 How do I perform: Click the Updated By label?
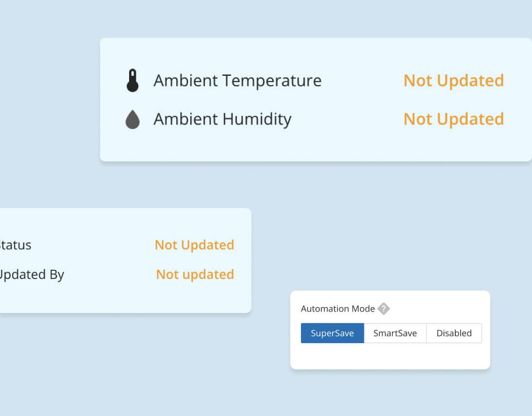pos(32,275)
